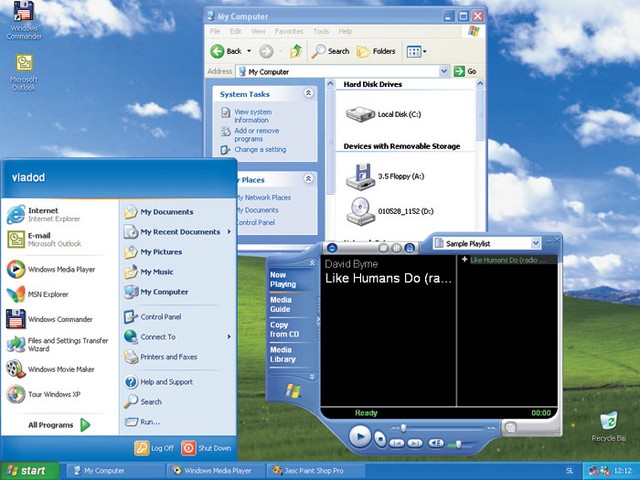Collapse the System Tasks panel
Screen dimensions: 640x480
point(309,93)
